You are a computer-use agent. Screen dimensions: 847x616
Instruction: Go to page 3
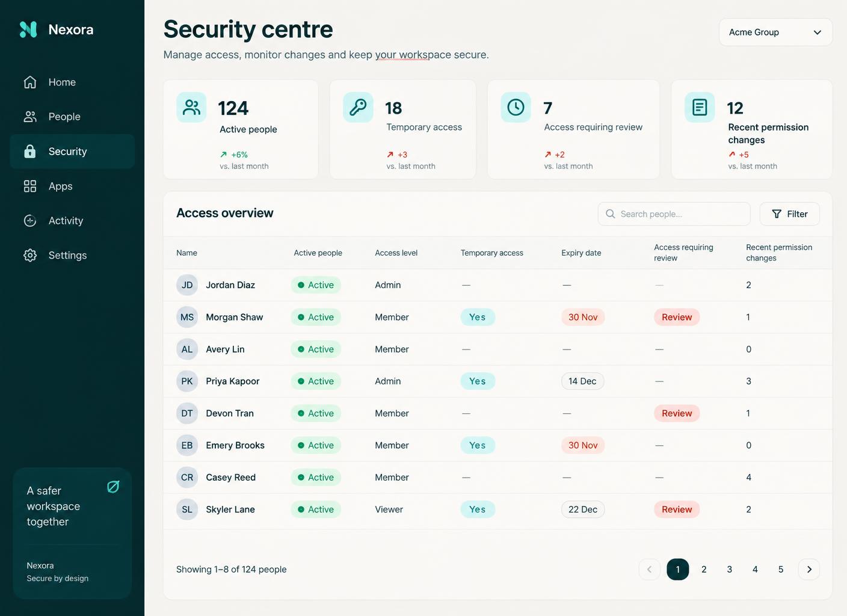(x=730, y=569)
